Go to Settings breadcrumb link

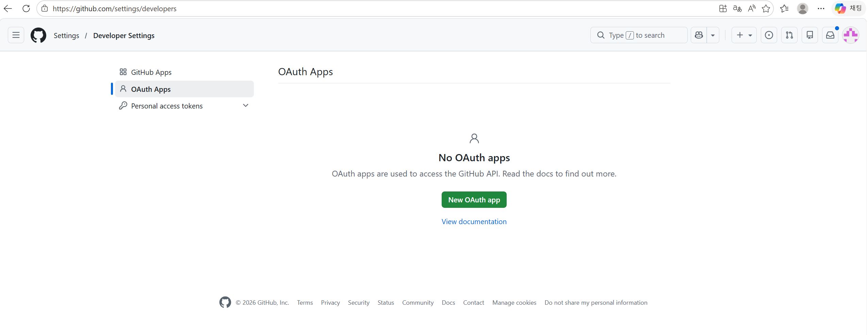(x=66, y=35)
